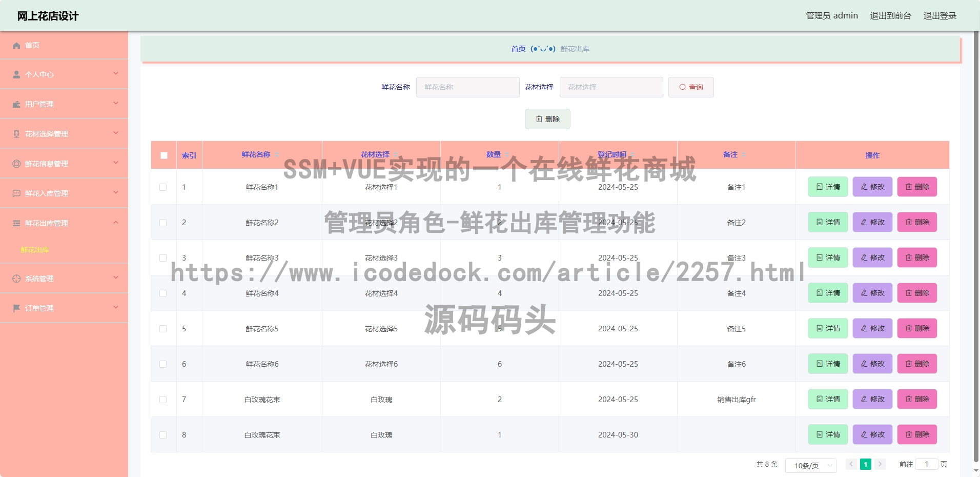Open 详情 for row 鲜花名称1

click(x=828, y=187)
